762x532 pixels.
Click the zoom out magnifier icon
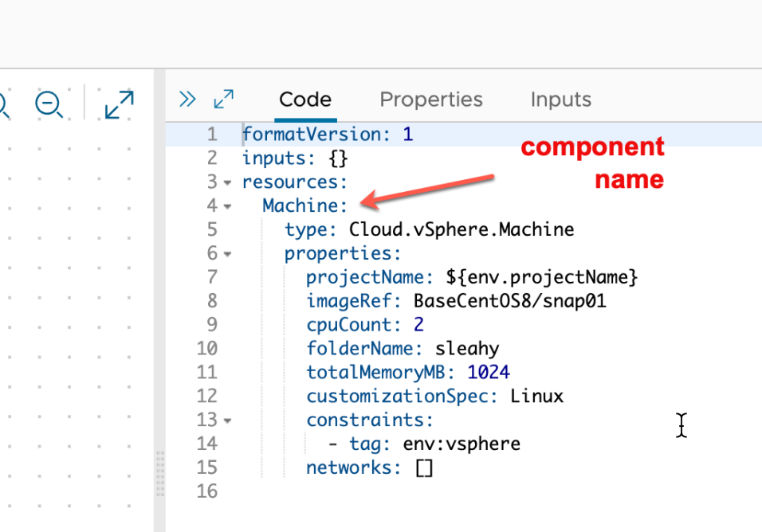pos(49,104)
